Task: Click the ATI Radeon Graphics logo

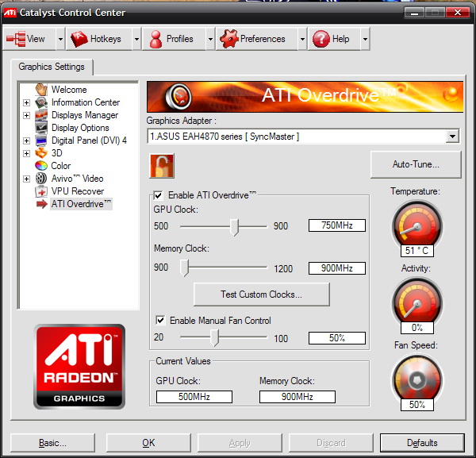Action: pyautogui.click(x=79, y=367)
